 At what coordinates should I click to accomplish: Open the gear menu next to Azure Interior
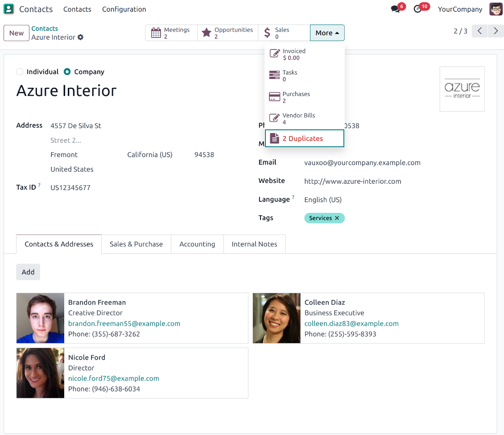(80, 37)
